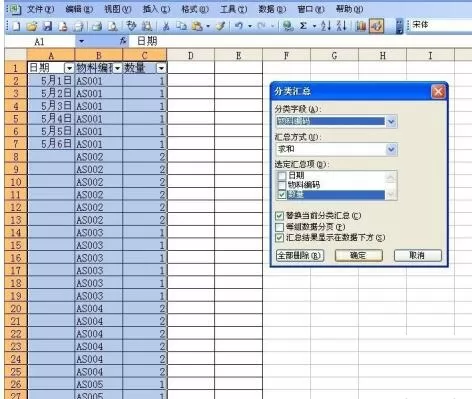Click the Sort Ascending A-Z icon
Image resolution: width=472 pixels, height=399 pixels.
click(x=326, y=26)
